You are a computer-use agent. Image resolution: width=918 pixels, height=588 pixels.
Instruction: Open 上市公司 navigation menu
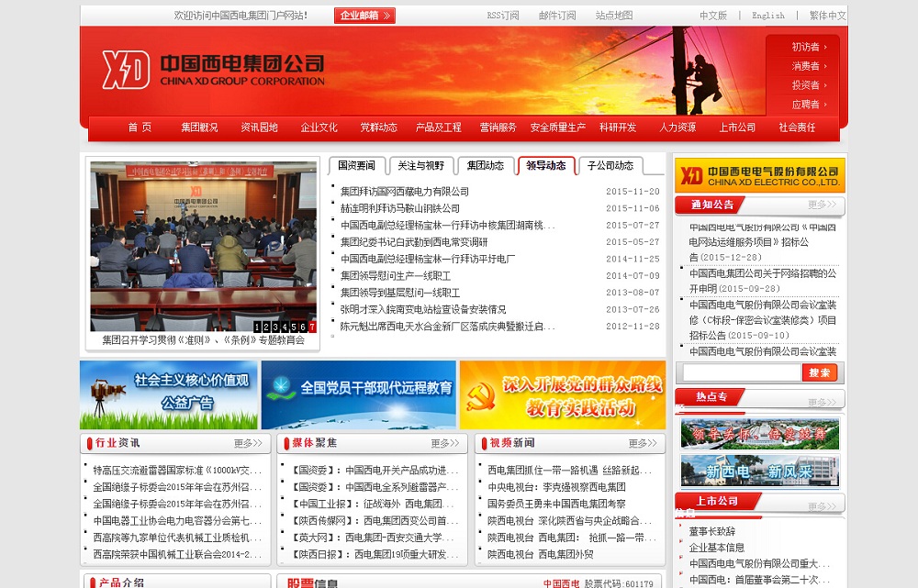[737, 127]
